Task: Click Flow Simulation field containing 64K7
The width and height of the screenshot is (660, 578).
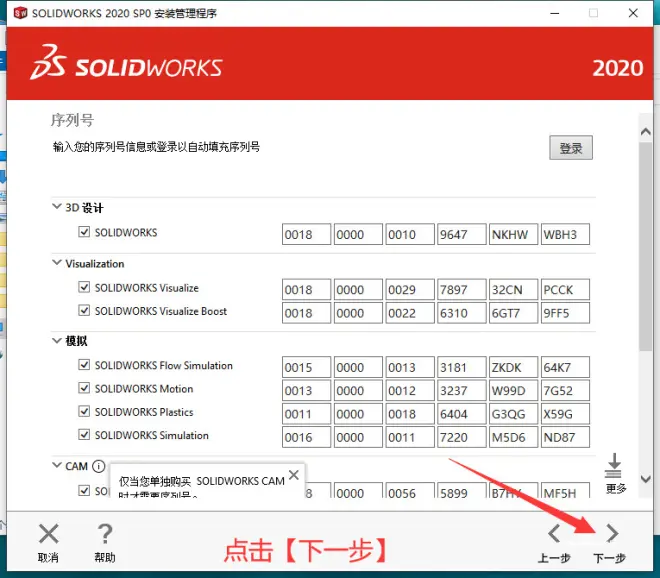Action: (565, 367)
